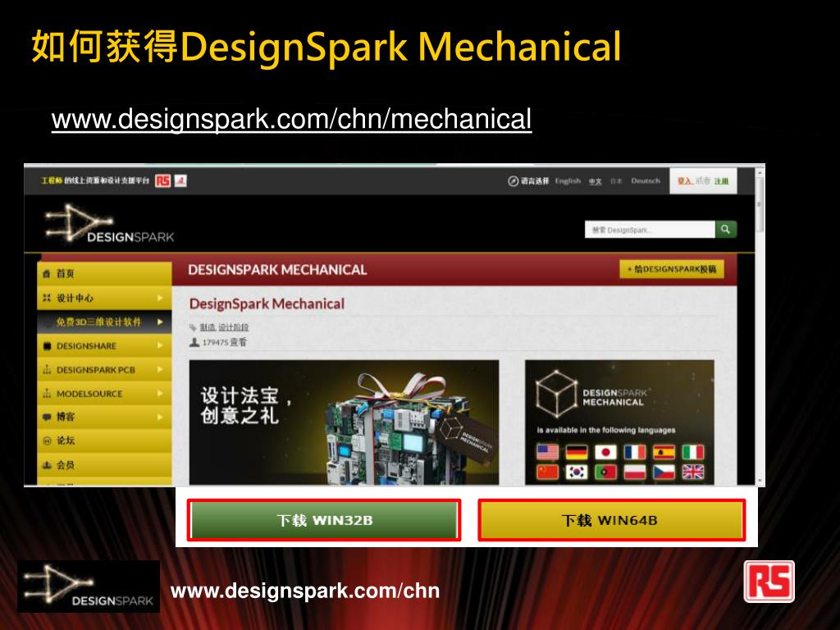Click the United States flag icon
The height and width of the screenshot is (630, 840).
coord(547,453)
